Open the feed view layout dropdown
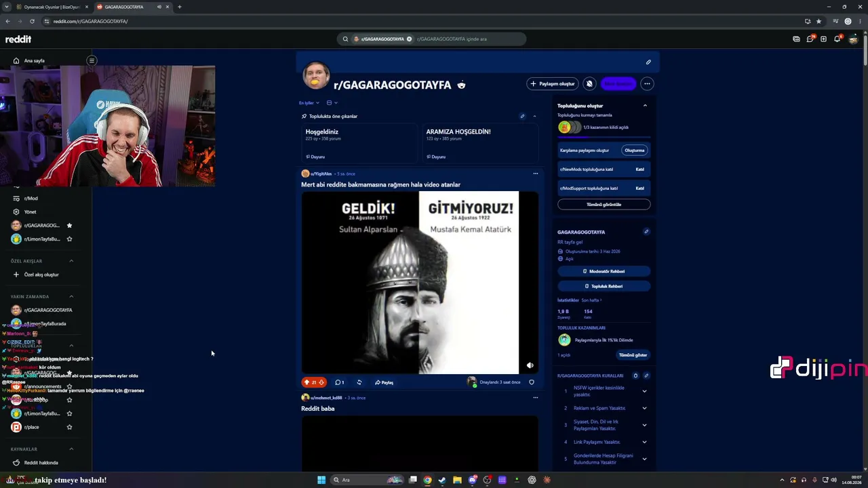This screenshot has height=488, width=868. click(x=332, y=103)
